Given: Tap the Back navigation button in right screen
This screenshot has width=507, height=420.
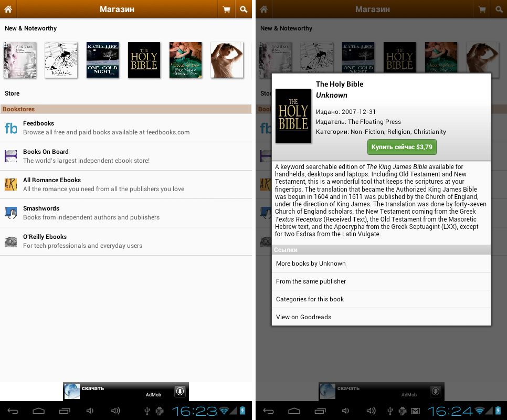Looking at the screenshot, I should click(x=268, y=411).
